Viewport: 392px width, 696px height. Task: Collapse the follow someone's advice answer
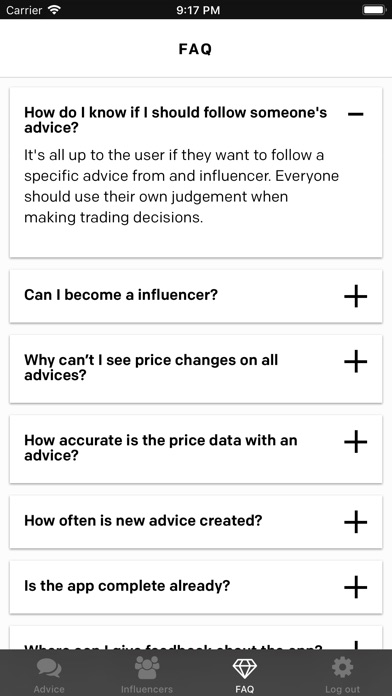click(x=356, y=115)
